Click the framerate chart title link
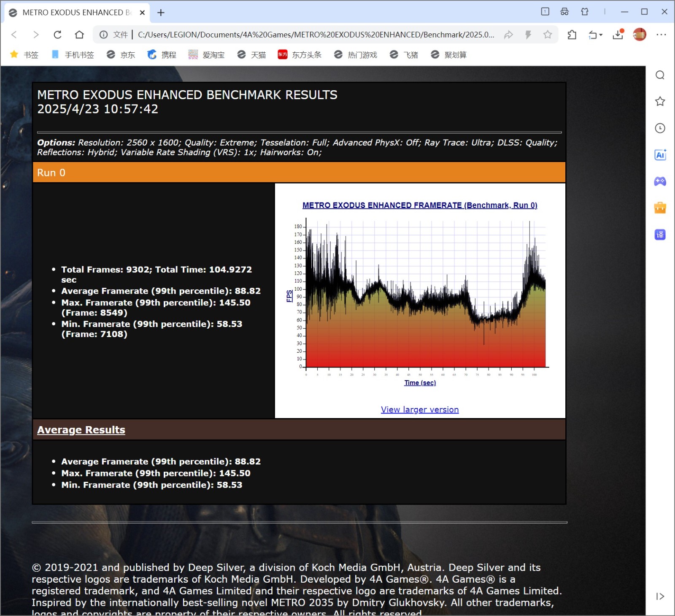This screenshot has width=675, height=616. click(x=420, y=205)
